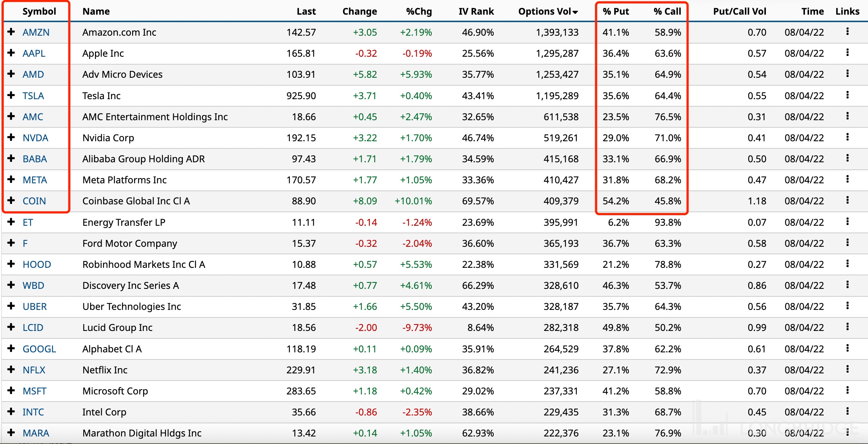Expand the TSLA row with plus icon

pos(11,95)
